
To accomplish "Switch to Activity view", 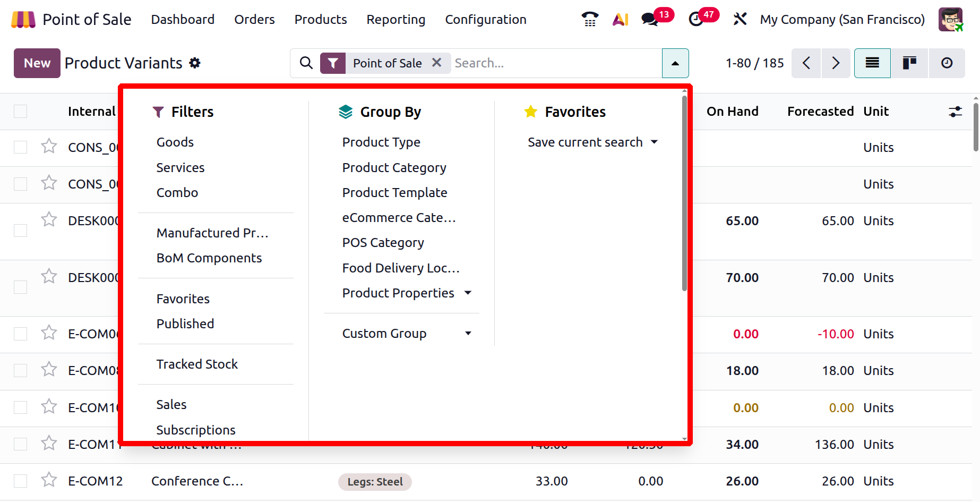I will pos(947,63).
